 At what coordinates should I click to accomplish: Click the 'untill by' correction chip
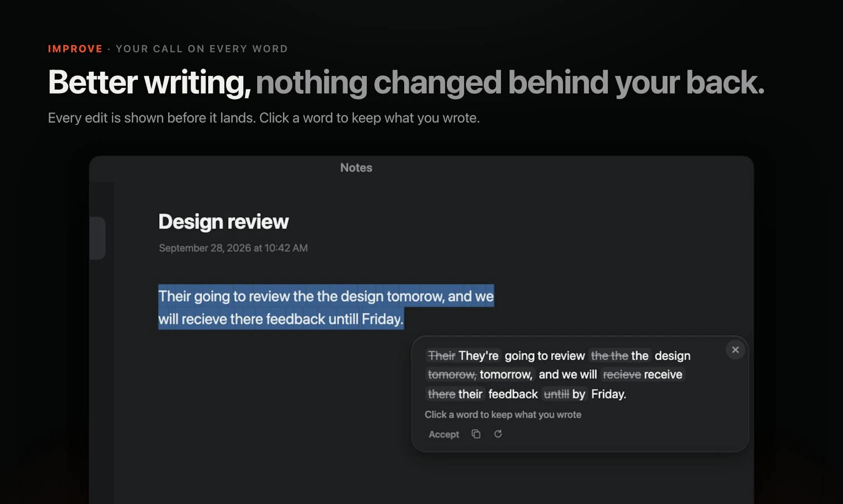tap(564, 394)
